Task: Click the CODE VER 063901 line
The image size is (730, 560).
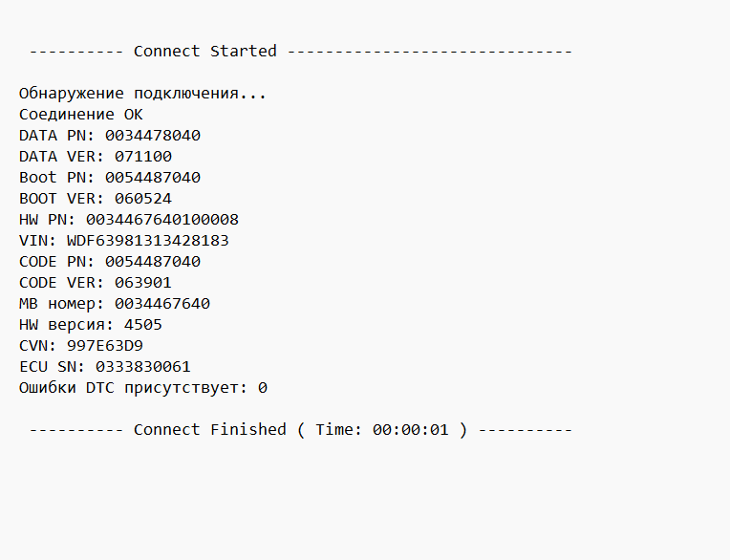Action: [x=96, y=282]
